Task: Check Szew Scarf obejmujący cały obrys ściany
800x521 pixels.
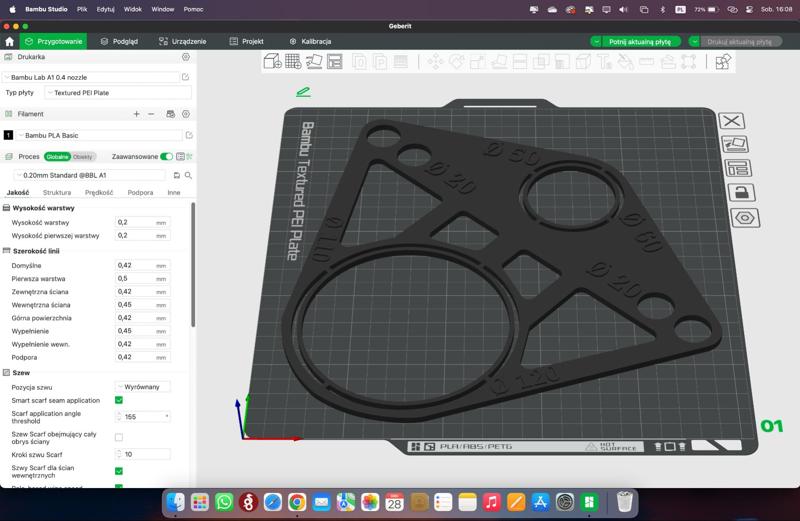Action: [119, 437]
